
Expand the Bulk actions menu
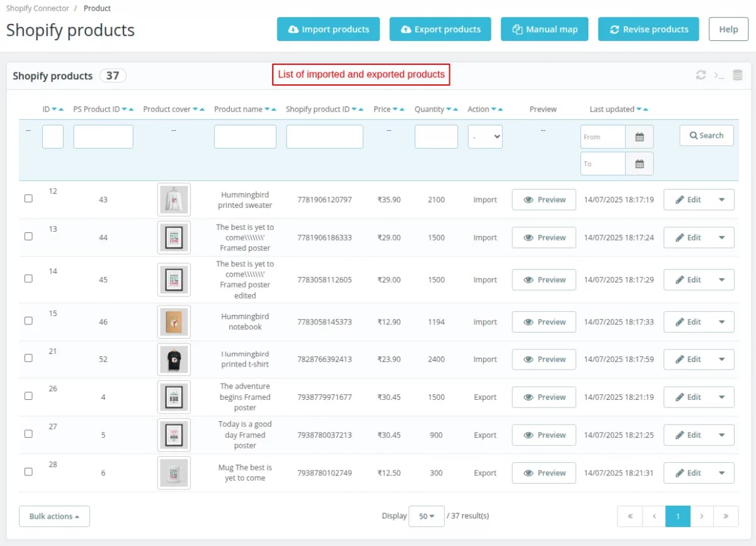(x=54, y=516)
